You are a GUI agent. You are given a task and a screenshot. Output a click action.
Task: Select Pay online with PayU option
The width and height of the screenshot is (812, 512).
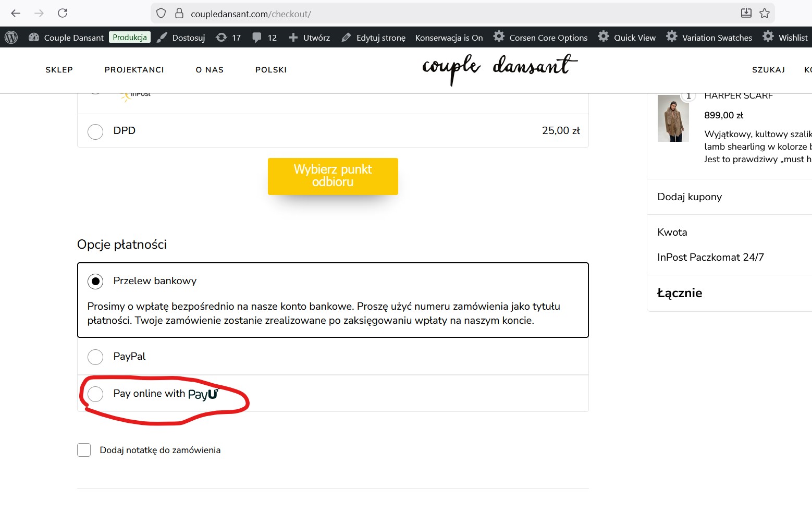(95, 394)
